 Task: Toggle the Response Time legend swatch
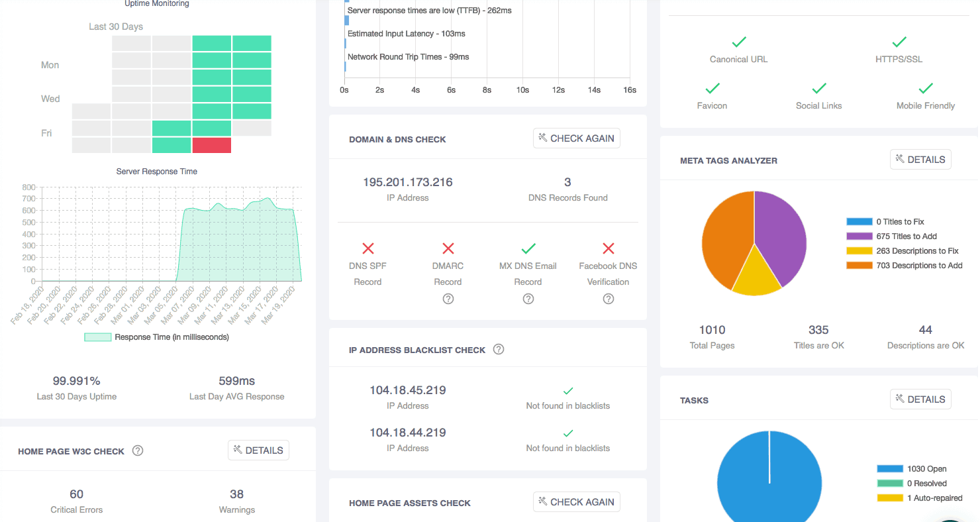tap(98, 337)
